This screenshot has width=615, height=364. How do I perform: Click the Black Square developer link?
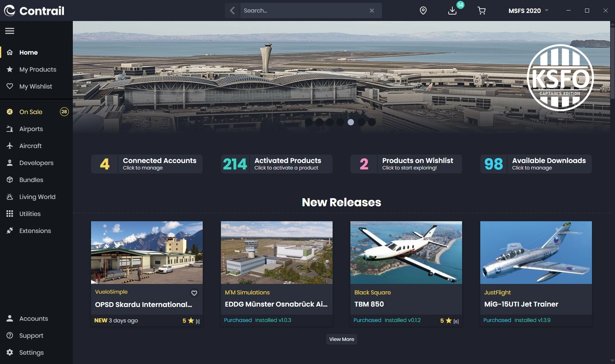tap(373, 292)
